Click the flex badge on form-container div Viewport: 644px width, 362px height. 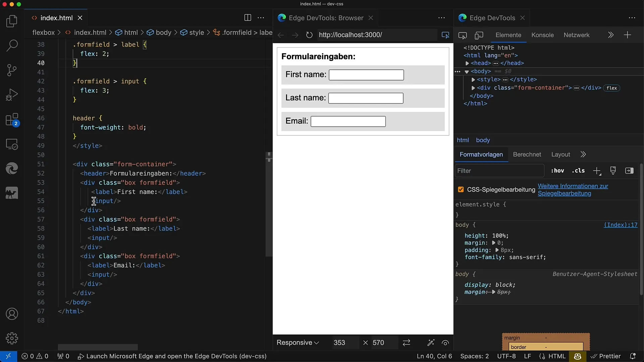tap(612, 88)
